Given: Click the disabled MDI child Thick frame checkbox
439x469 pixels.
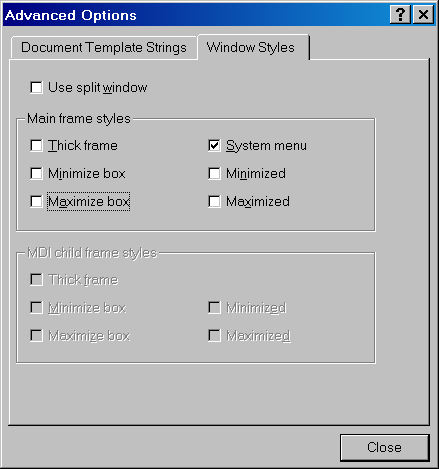Looking at the screenshot, I should click(36, 280).
